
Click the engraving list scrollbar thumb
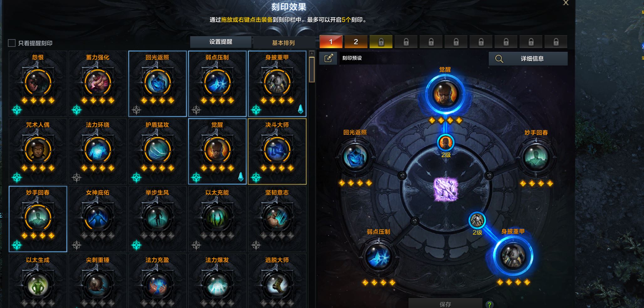312,69
